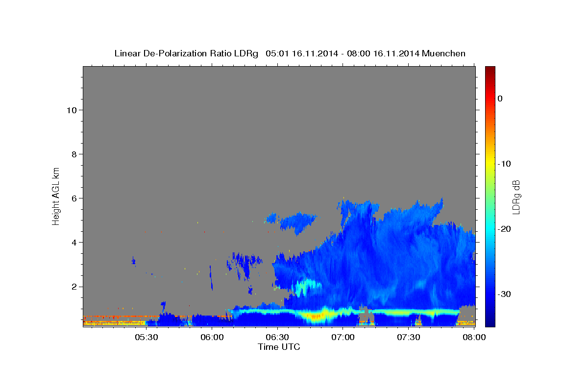
Task: Click the height tick label 4
Action: pos(73,243)
